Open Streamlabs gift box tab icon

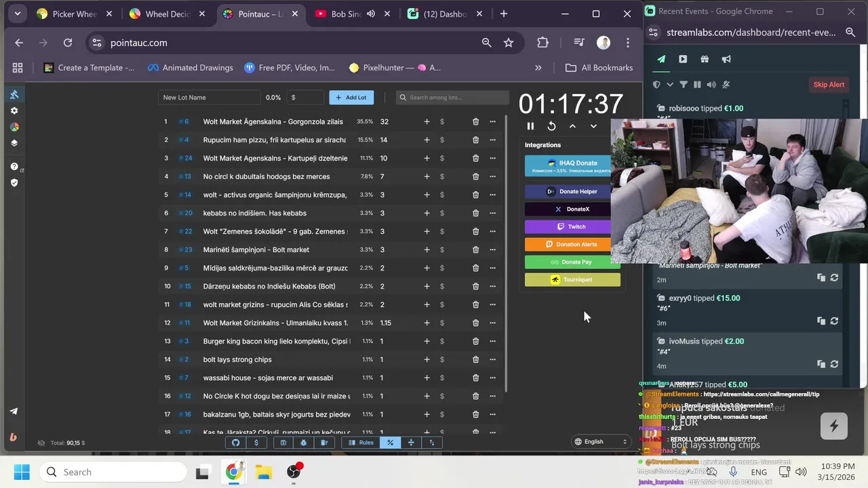[705, 59]
